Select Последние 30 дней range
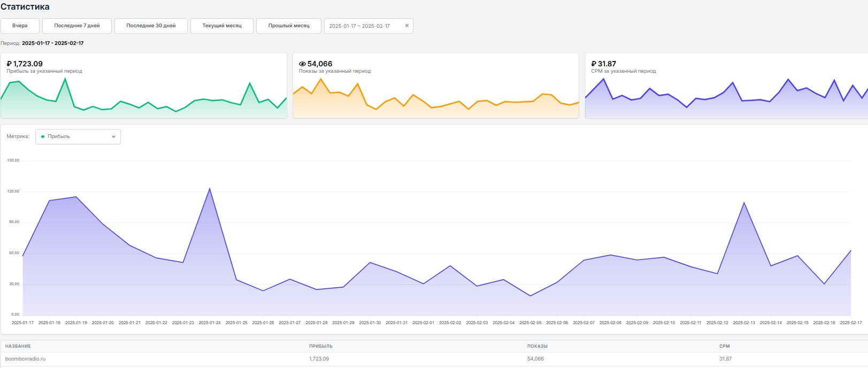This screenshot has height=368, width=868. 151,26
